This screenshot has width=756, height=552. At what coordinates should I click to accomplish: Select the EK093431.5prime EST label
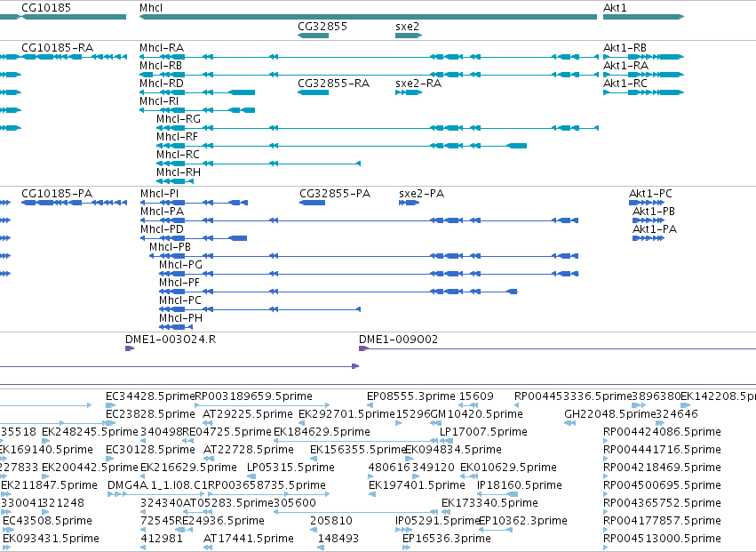pyautogui.click(x=52, y=539)
